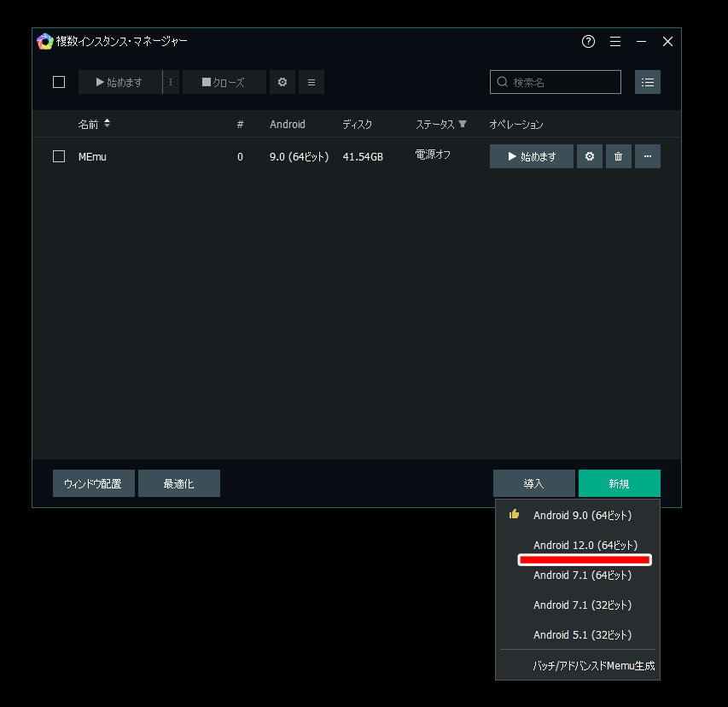728x707 pixels.
Task: Open settings gear for MEmu instance
Action: click(590, 156)
